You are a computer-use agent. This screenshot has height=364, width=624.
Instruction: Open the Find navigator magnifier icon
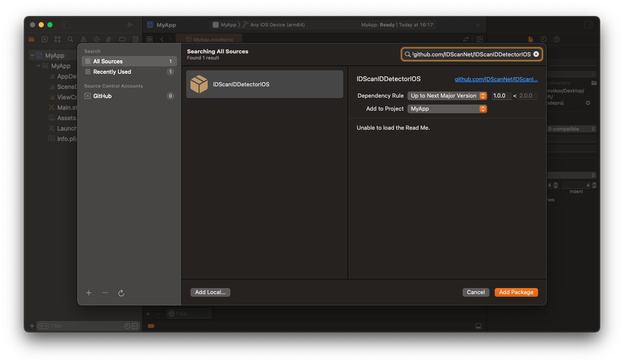(x=70, y=39)
